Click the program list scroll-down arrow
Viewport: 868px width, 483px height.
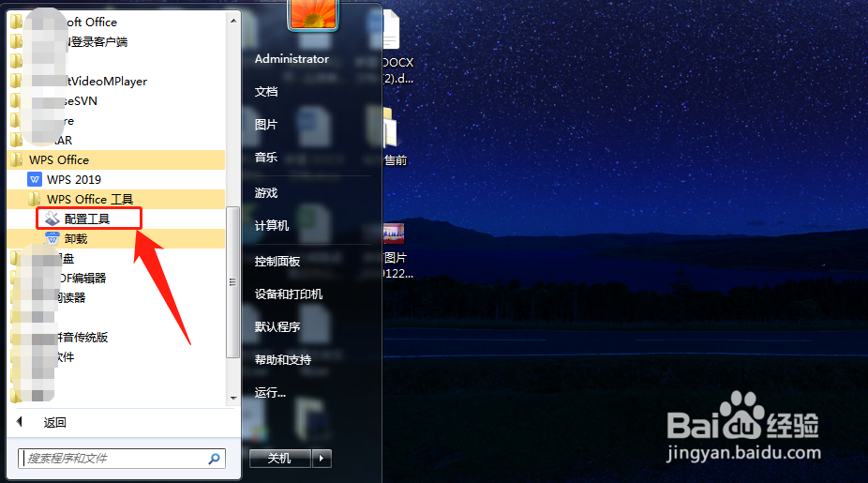pos(233,398)
